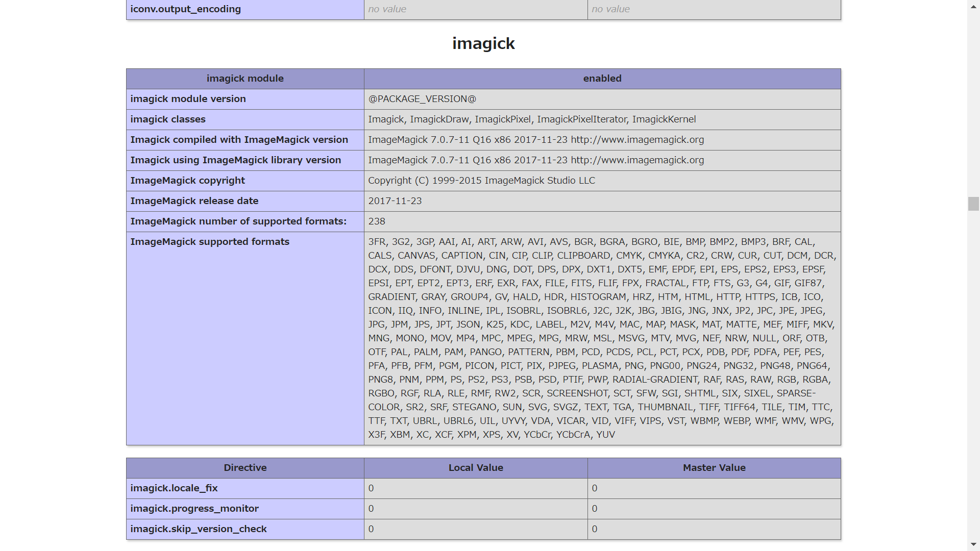This screenshot has width=980, height=551.
Task: Select the imagick.progress_monitor directive name
Action: pyautogui.click(x=194, y=509)
